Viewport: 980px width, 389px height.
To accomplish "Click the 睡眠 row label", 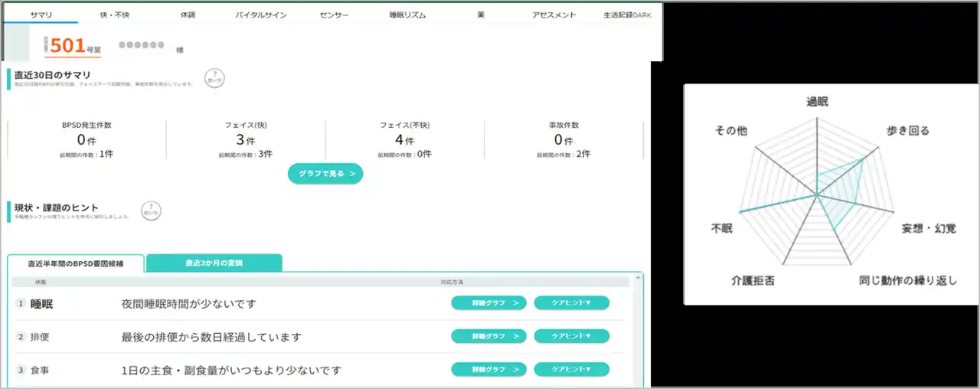I will click(41, 304).
